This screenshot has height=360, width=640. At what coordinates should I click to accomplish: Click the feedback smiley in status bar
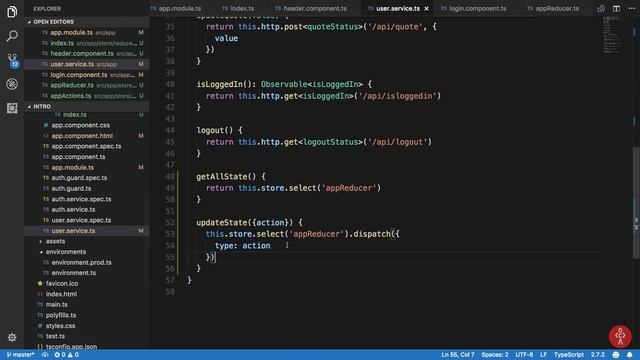(x=616, y=355)
